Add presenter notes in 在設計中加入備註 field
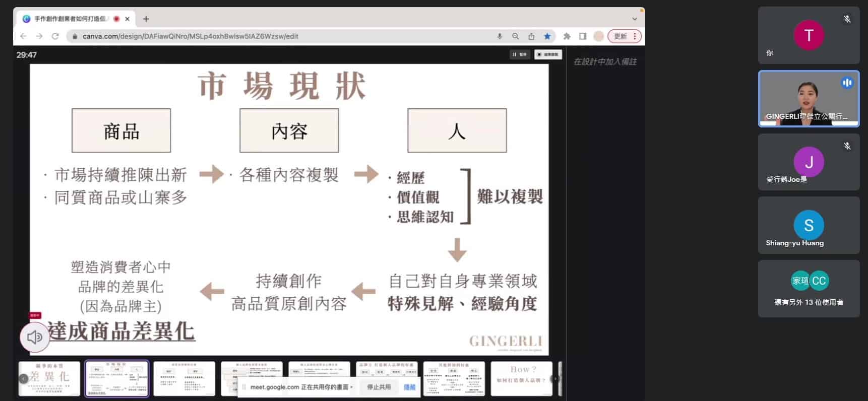868x401 pixels. point(605,62)
